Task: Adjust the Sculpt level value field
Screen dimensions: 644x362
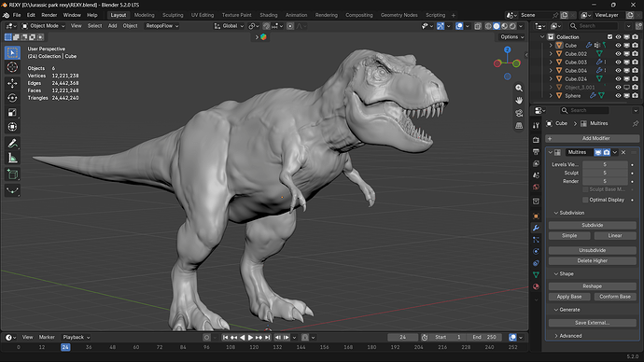Action: click(x=605, y=173)
